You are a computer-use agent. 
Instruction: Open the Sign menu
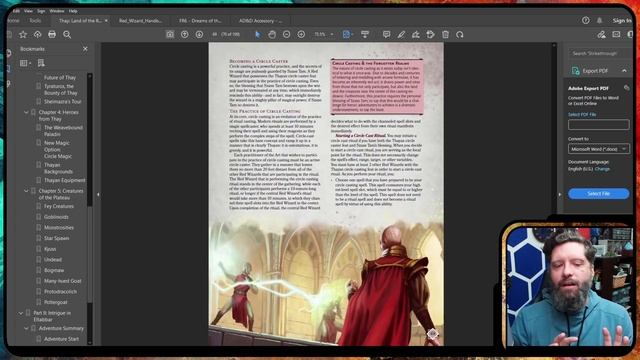[x=41, y=11]
